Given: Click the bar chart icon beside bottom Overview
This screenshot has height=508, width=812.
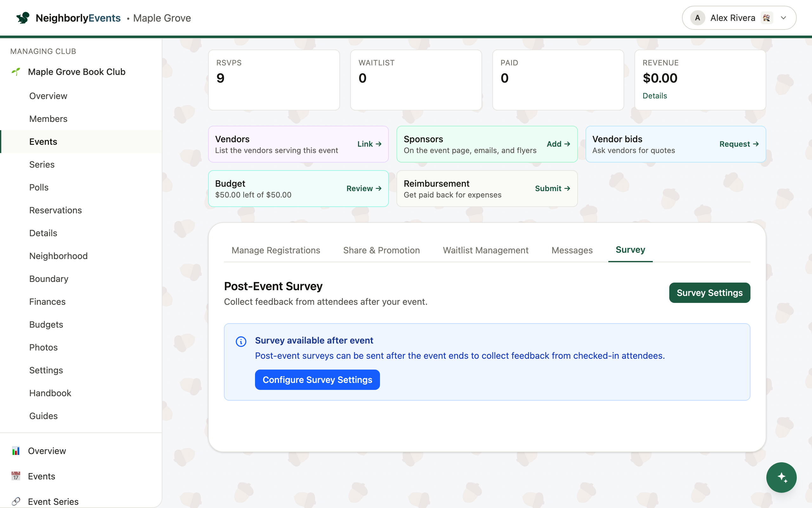Looking at the screenshot, I should tap(16, 451).
